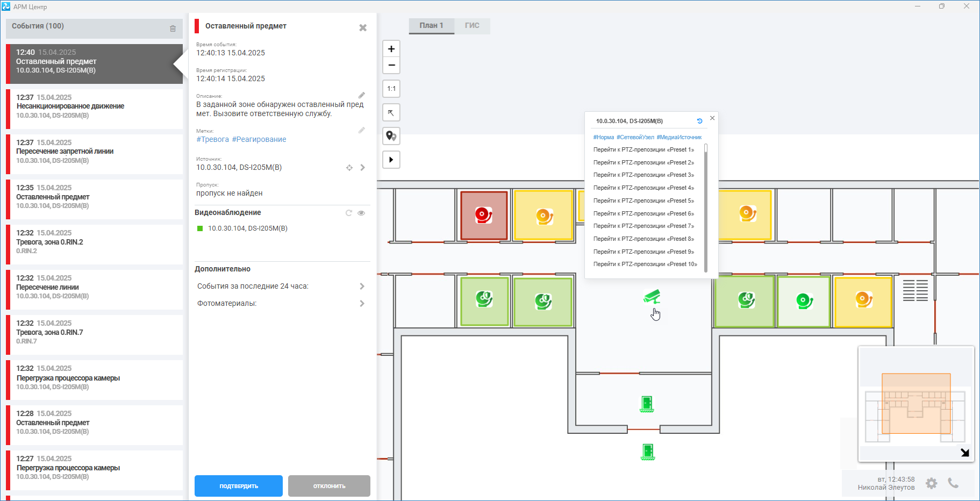
Task: Toggle video surveillance eye icon
Action: (x=361, y=213)
